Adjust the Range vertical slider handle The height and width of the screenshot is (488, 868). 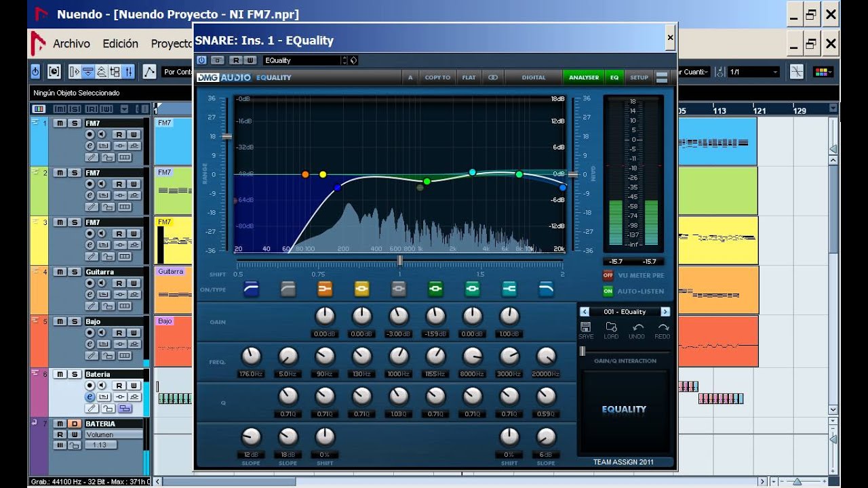(x=226, y=136)
